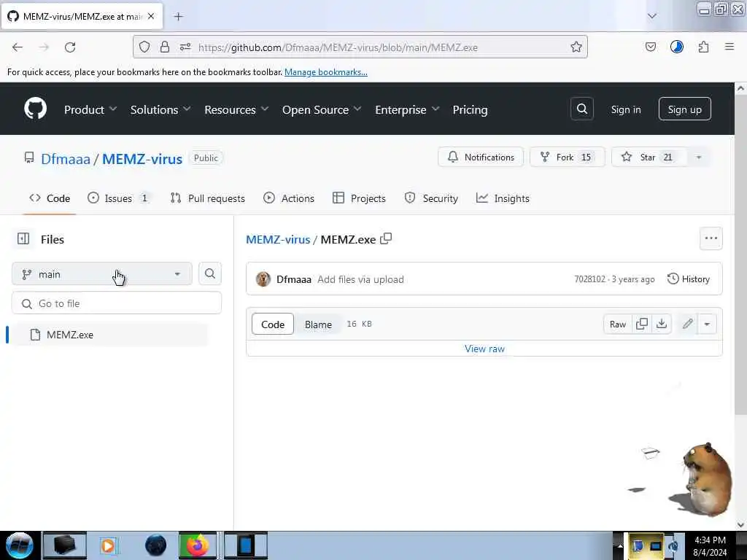Expand the Enterprise menu

(x=407, y=109)
